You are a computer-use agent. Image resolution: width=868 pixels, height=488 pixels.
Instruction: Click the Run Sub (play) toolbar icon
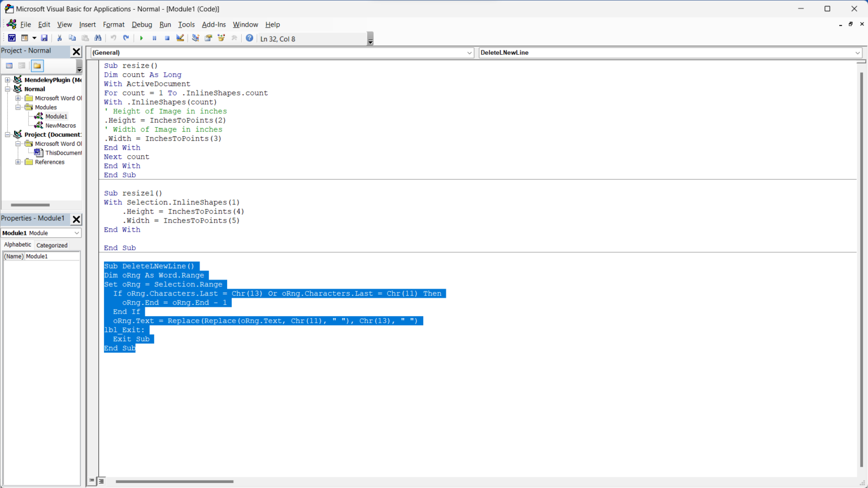[x=141, y=38]
